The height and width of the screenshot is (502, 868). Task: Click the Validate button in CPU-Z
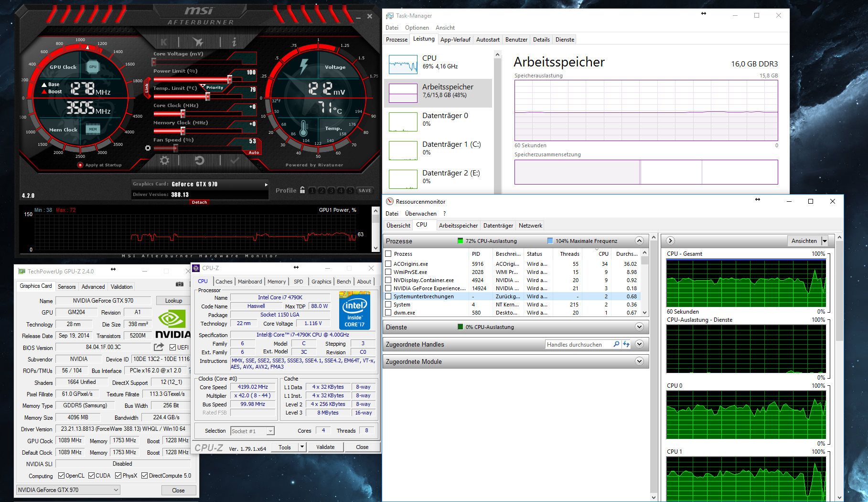pyautogui.click(x=325, y=447)
